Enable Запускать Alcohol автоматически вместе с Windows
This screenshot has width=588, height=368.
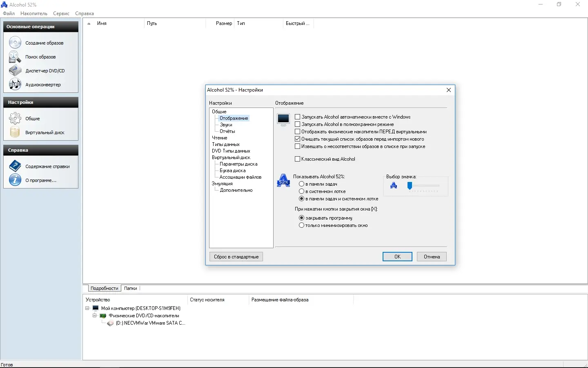[297, 117]
